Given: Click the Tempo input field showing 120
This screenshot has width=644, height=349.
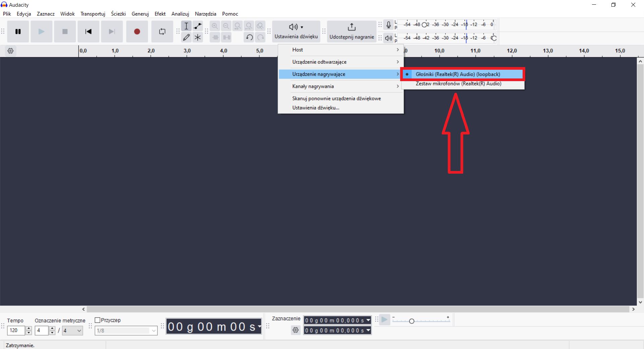Looking at the screenshot, I should [16, 331].
